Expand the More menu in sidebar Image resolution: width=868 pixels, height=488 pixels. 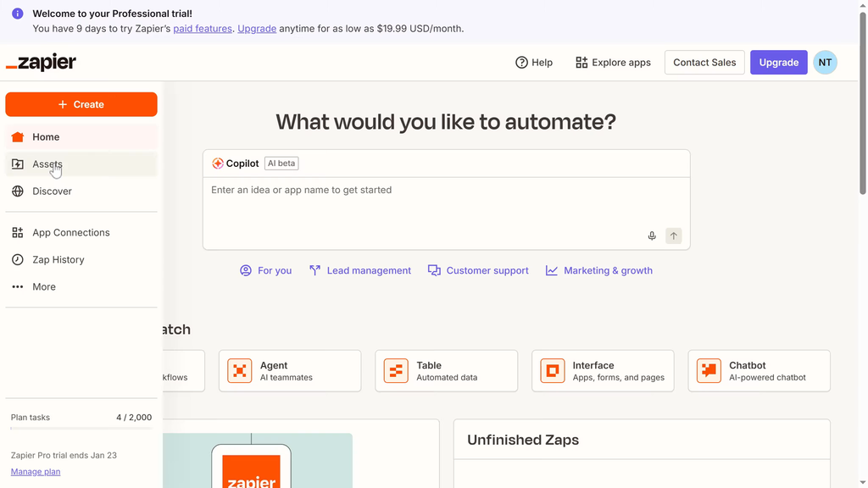click(44, 287)
